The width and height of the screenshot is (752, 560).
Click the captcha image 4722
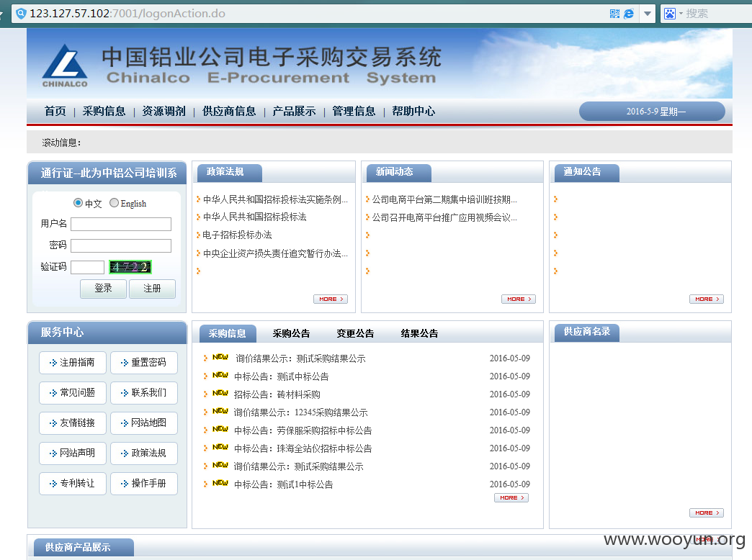[130, 267]
